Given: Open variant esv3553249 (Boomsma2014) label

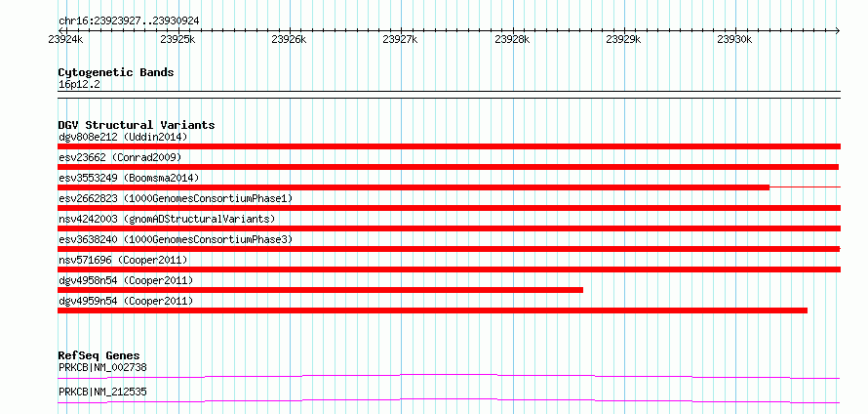Looking at the screenshot, I should click(129, 178).
